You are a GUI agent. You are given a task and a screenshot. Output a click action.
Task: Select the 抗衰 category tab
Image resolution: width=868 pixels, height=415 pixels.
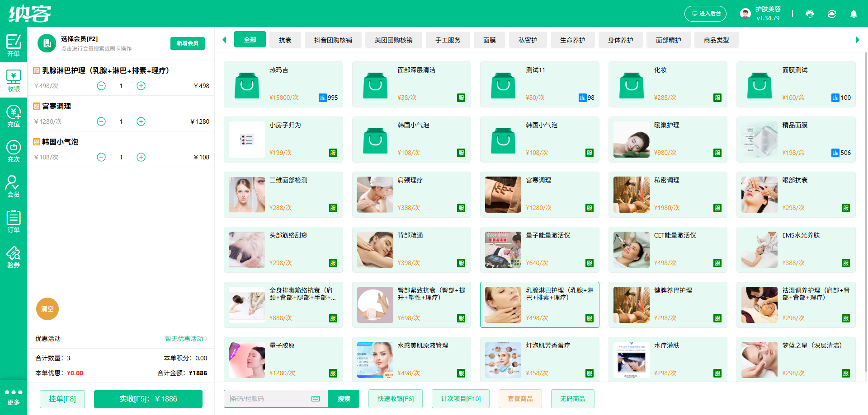[285, 40]
